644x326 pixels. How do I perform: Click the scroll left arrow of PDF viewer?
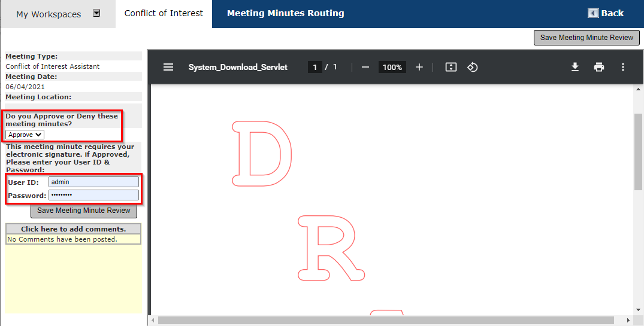point(153,320)
